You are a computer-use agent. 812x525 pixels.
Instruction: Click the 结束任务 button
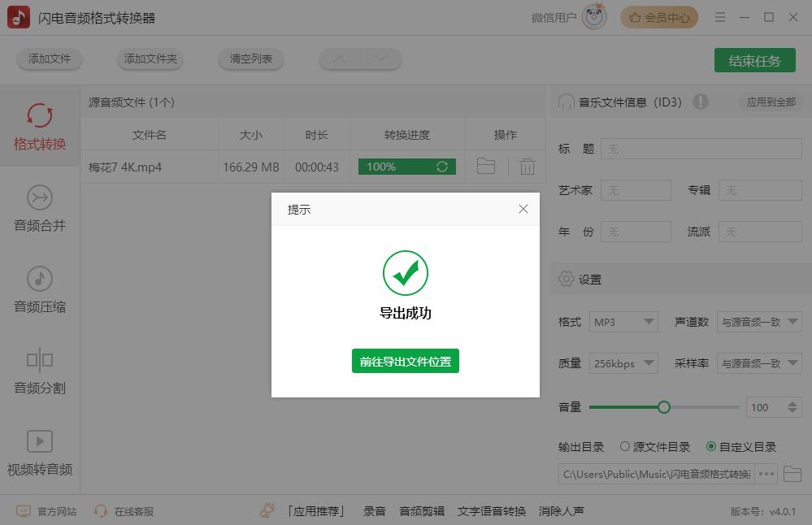tap(754, 60)
